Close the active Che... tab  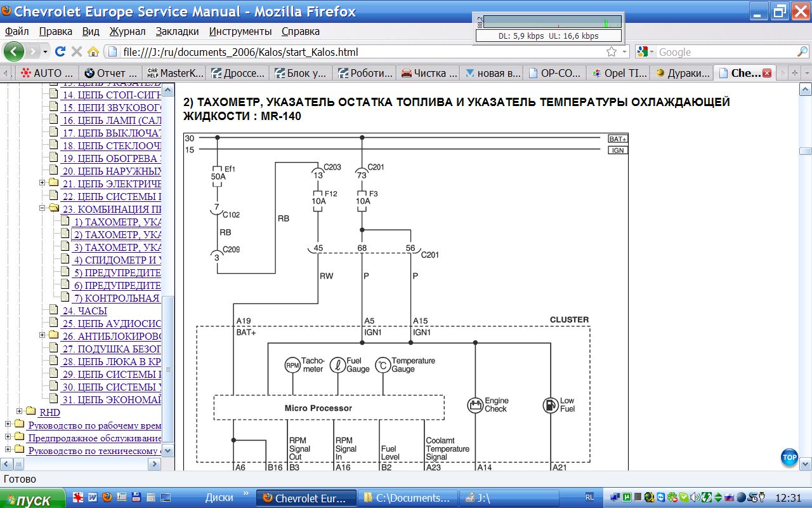766,73
